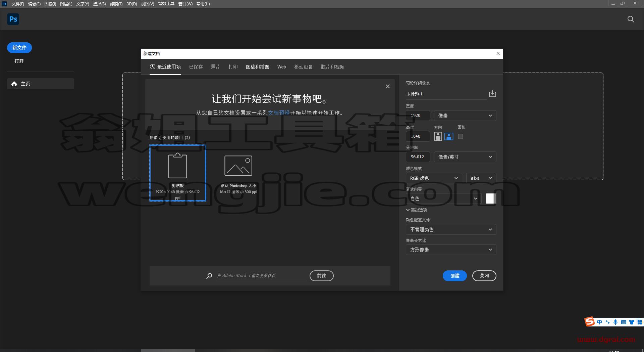Click the Sogou microphone voice input icon

615,322
